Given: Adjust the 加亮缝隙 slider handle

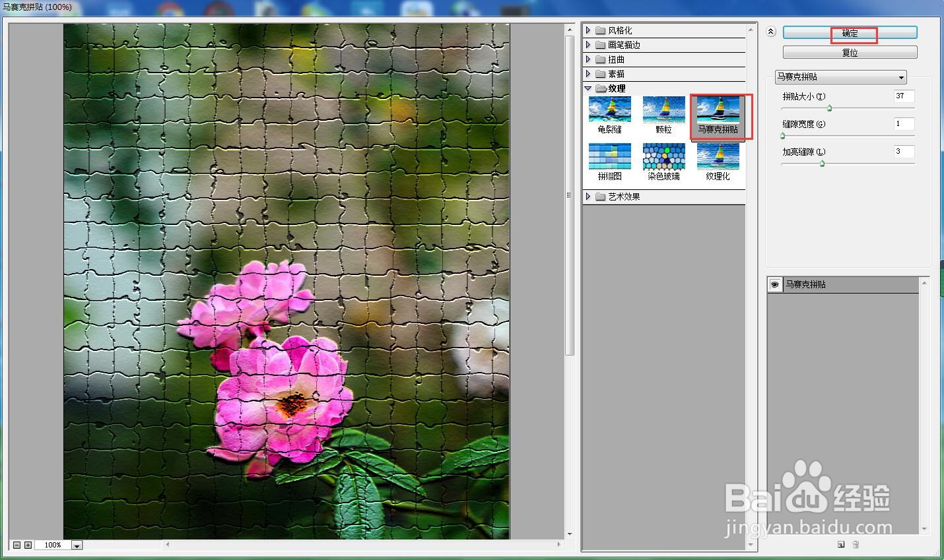Looking at the screenshot, I should 822,164.
